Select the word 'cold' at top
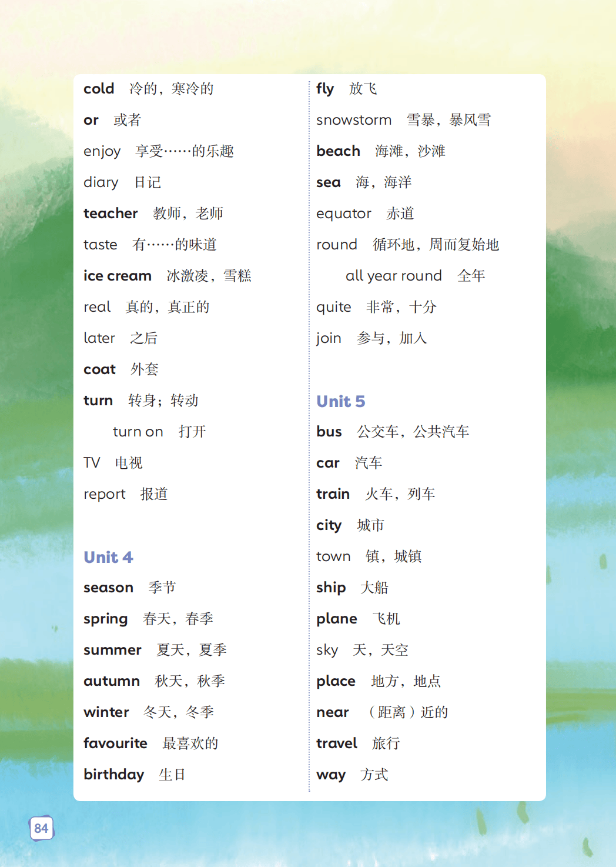 pos(99,89)
